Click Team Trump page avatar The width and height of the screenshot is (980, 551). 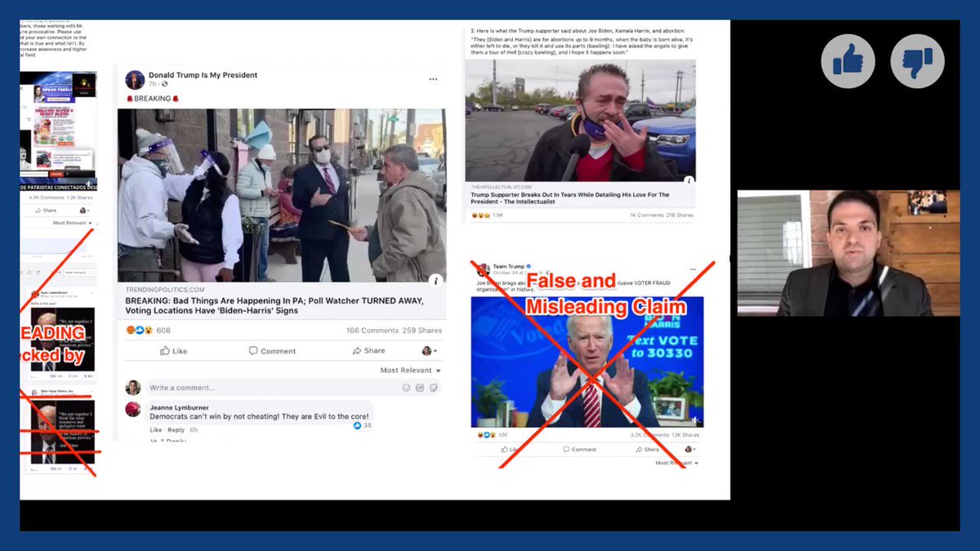point(483,269)
